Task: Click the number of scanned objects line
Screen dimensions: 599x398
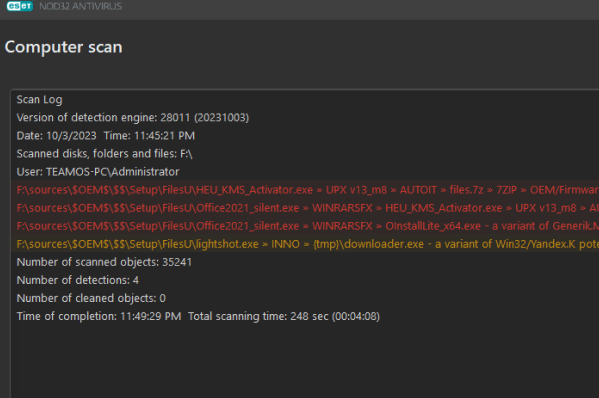Action: [x=104, y=262]
